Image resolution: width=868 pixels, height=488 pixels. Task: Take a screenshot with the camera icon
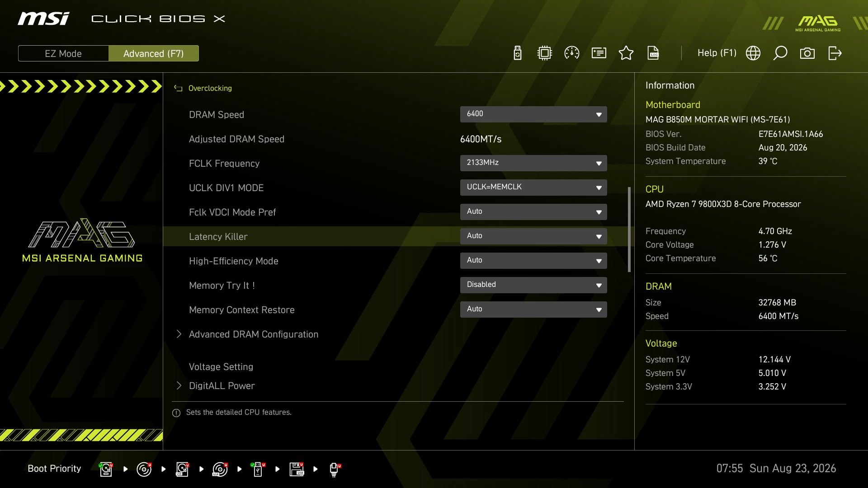tap(807, 53)
